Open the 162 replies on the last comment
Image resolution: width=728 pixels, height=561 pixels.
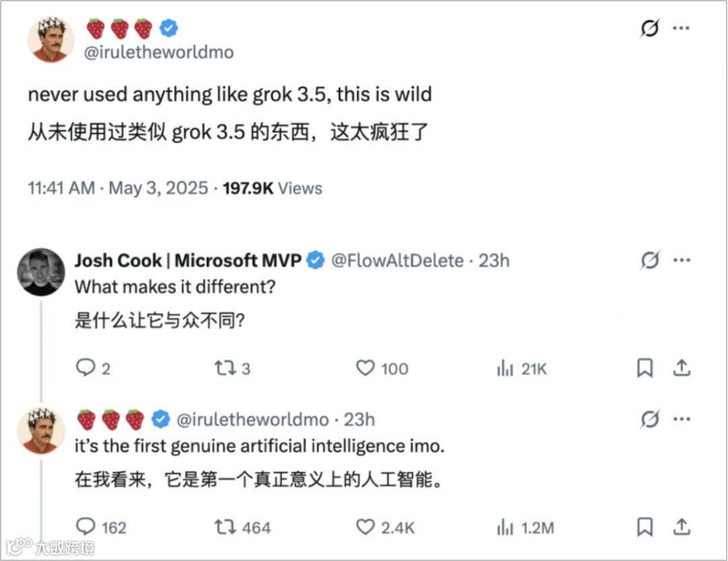pyautogui.click(x=86, y=527)
